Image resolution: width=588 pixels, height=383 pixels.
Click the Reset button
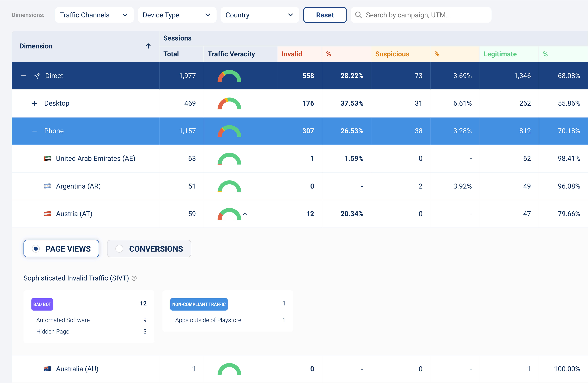click(325, 15)
